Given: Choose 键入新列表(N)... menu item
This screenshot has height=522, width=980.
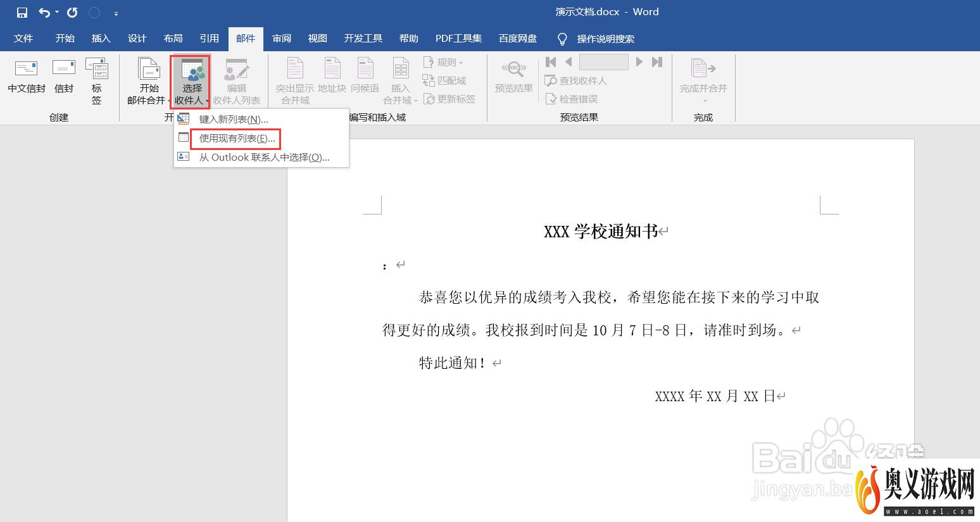Looking at the screenshot, I should [261, 120].
